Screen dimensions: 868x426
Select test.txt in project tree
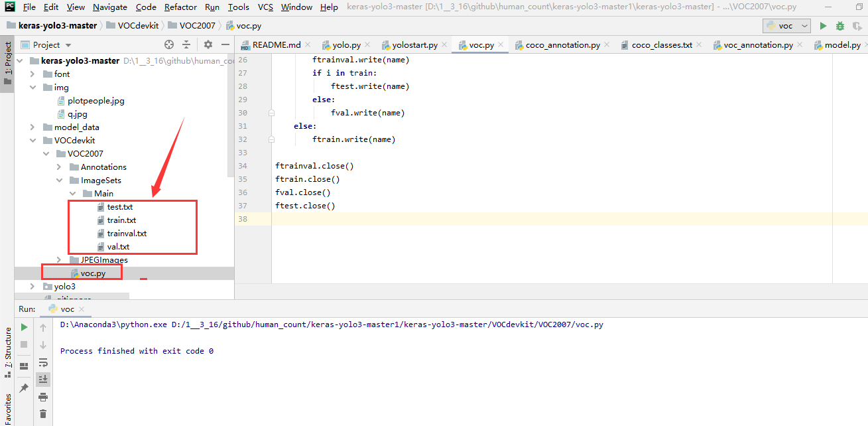pyautogui.click(x=119, y=206)
